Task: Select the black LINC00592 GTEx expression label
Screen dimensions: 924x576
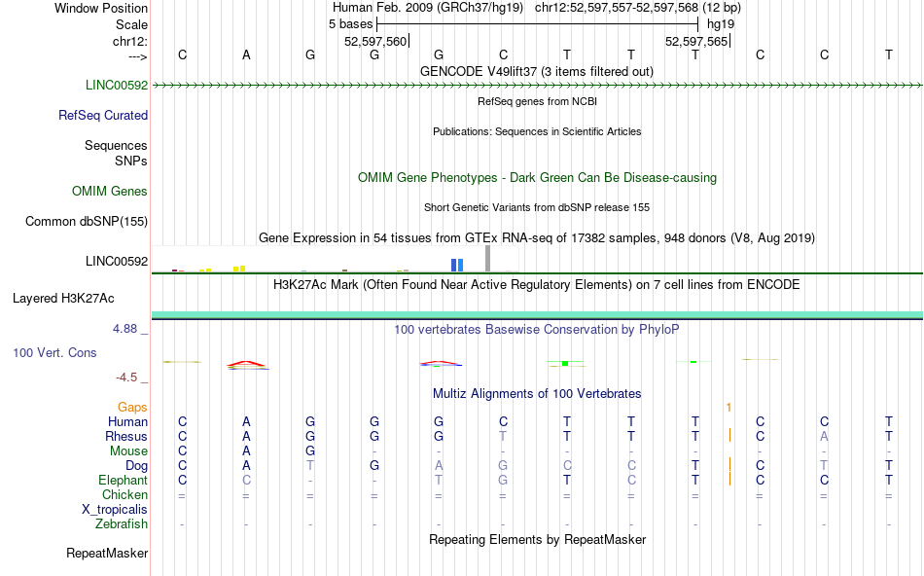Action: pyautogui.click(x=117, y=261)
